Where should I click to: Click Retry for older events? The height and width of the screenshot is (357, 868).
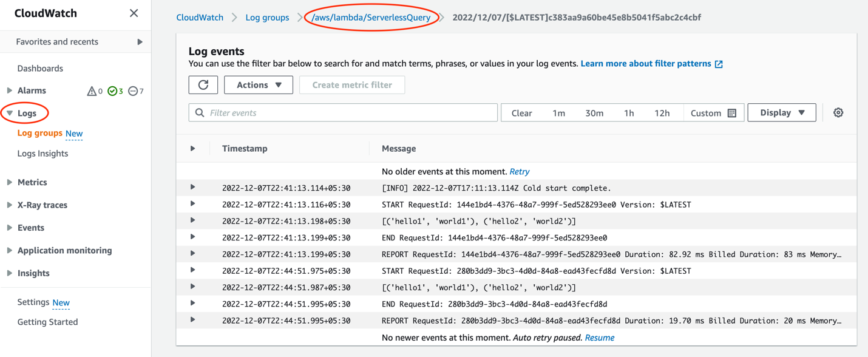coord(520,172)
